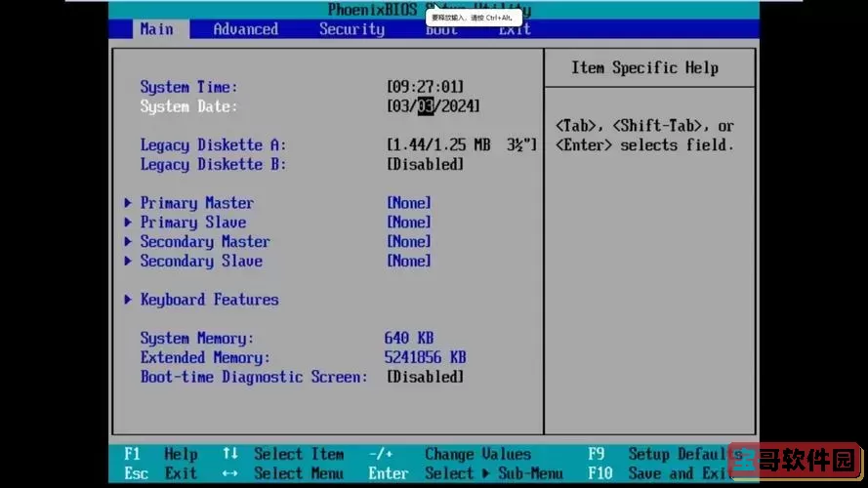Expand the Secondary Master submenu arrow

tap(128, 242)
